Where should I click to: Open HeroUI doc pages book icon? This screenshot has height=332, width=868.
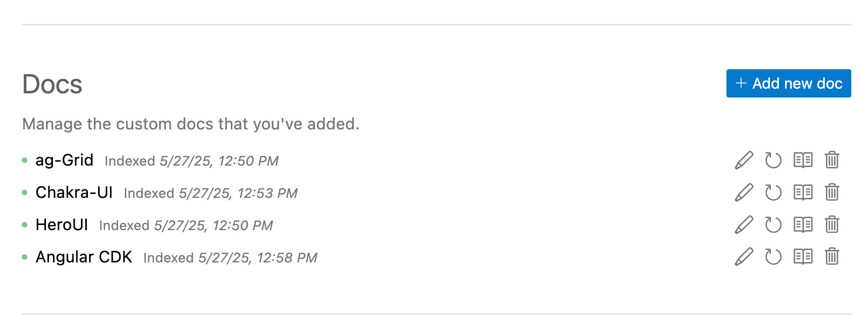pos(803,225)
